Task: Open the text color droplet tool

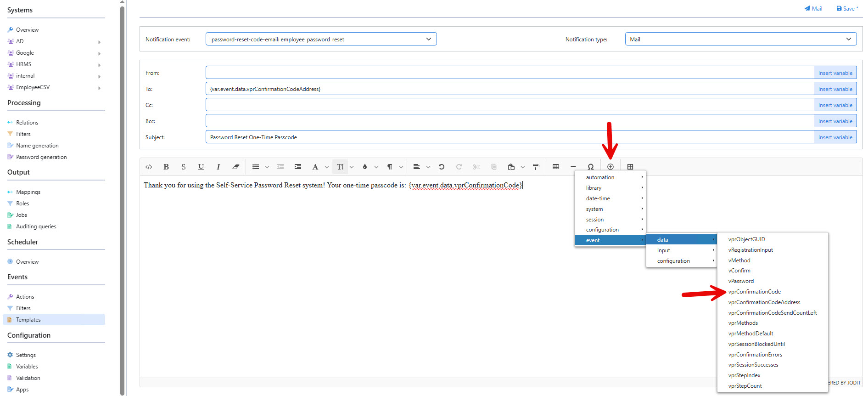Action: coord(365,167)
